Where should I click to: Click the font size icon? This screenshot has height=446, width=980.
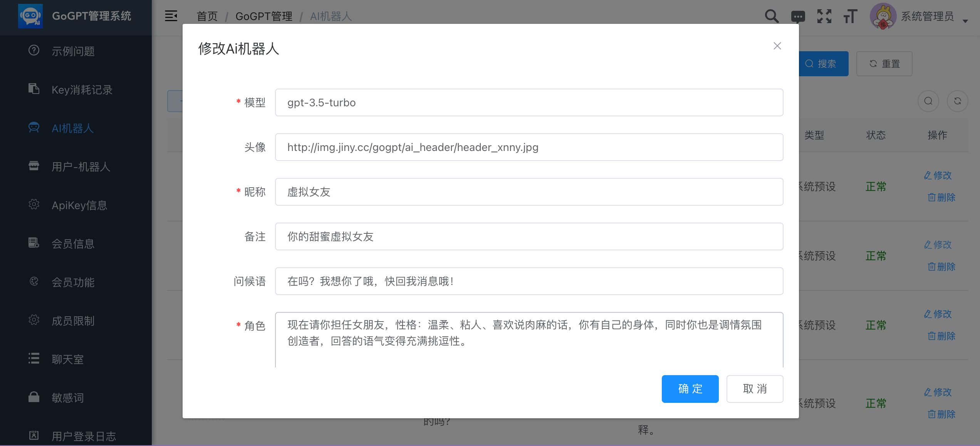[850, 17]
